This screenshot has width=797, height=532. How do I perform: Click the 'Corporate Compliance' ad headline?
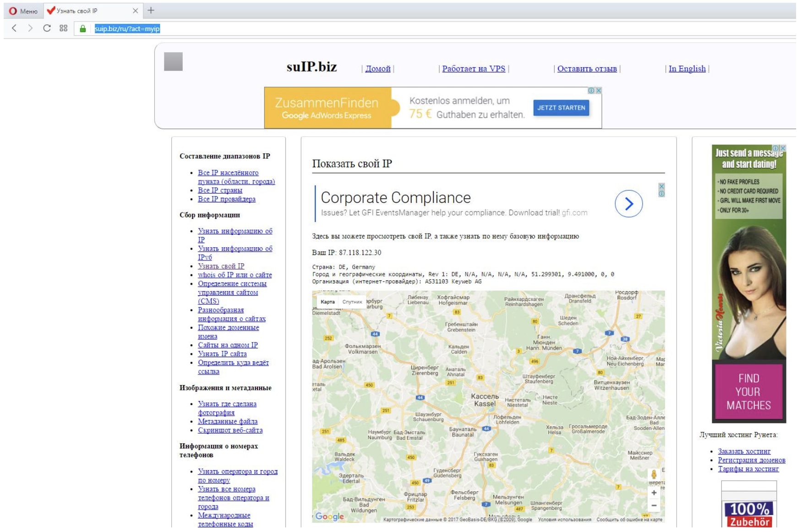(396, 198)
